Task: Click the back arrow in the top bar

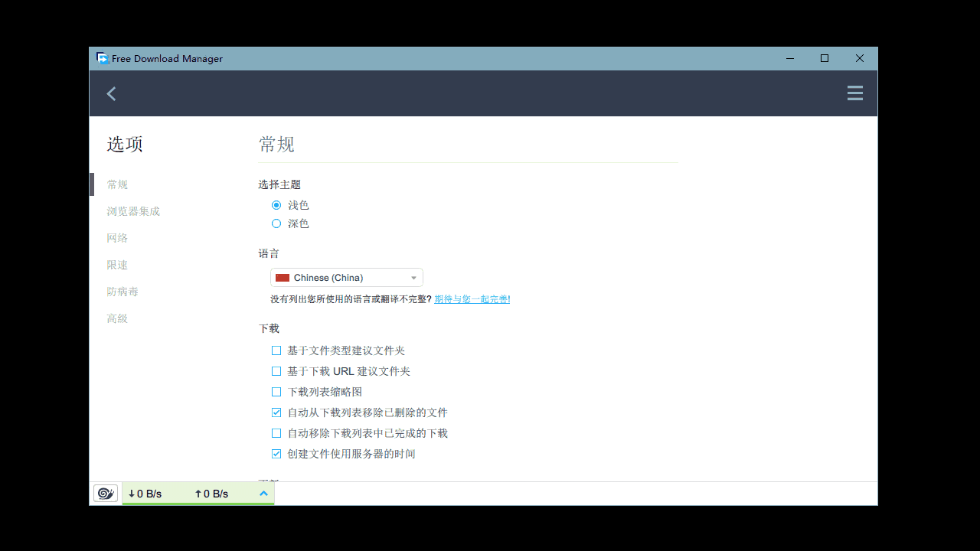Action: [111, 93]
